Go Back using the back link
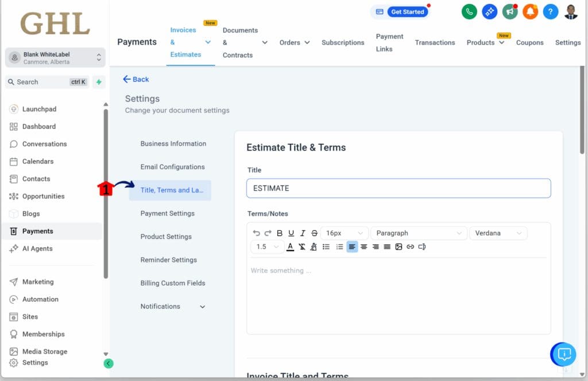The height and width of the screenshot is (381, 588). (136, 79)
